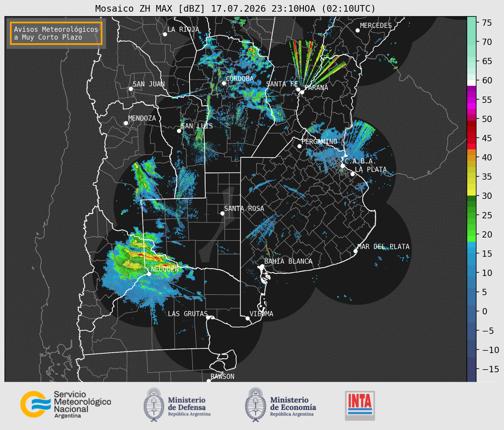Click the La Rioja city marker

click(x=165, y=34)
